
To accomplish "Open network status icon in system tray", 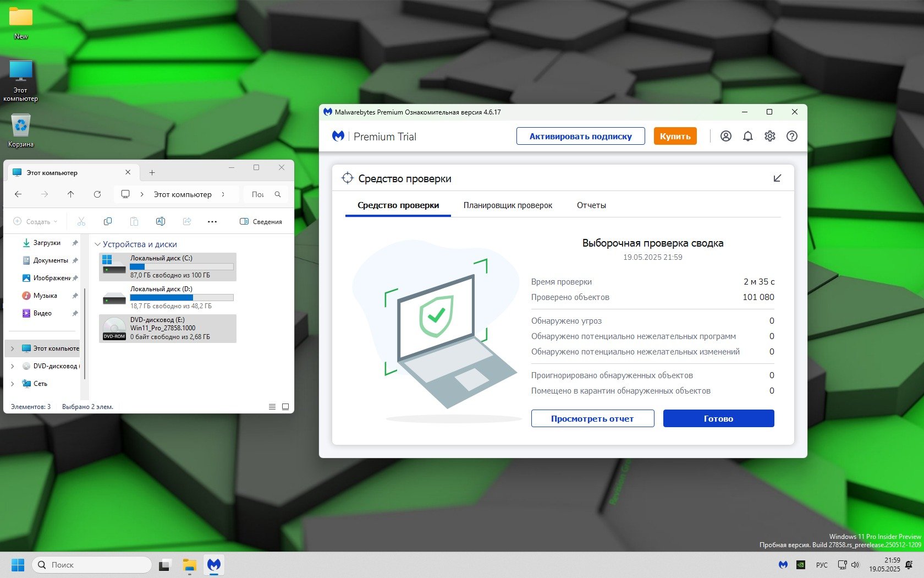I will point(842,565).
